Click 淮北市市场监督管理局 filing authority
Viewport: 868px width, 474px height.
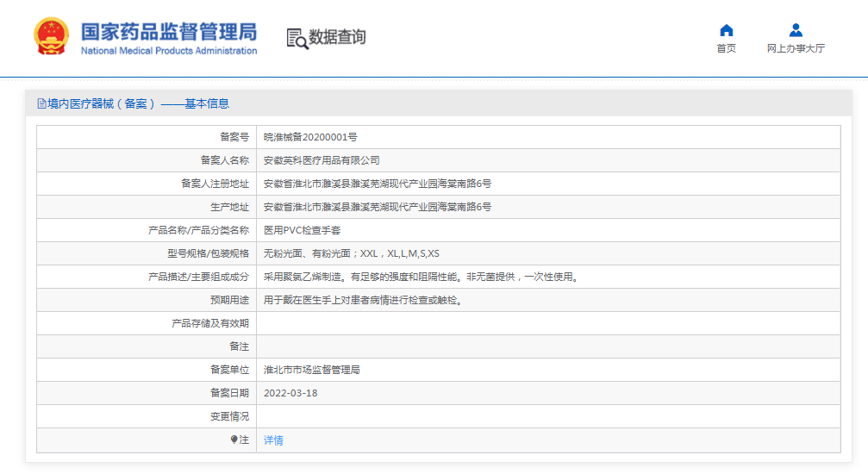[x=311, y=370]
